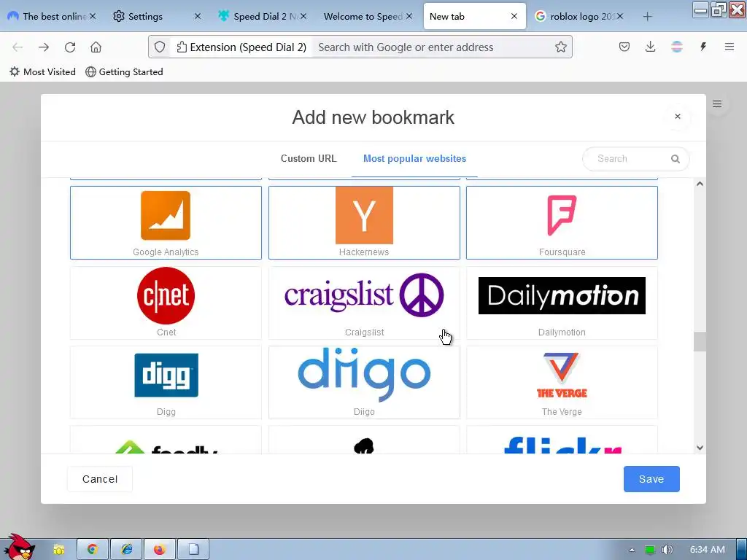Select the Diigo website tile
The image size is (747, 560).
pos(364,382)
